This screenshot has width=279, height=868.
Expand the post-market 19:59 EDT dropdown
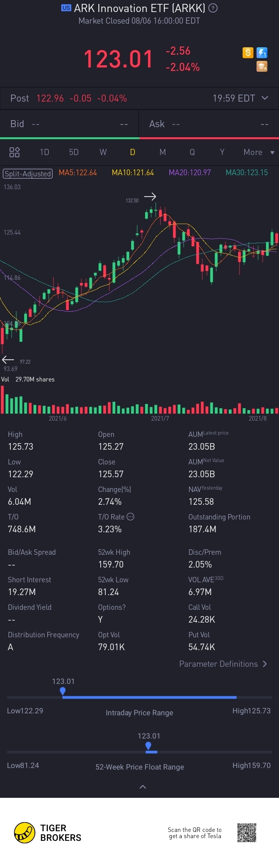[265, 98]
